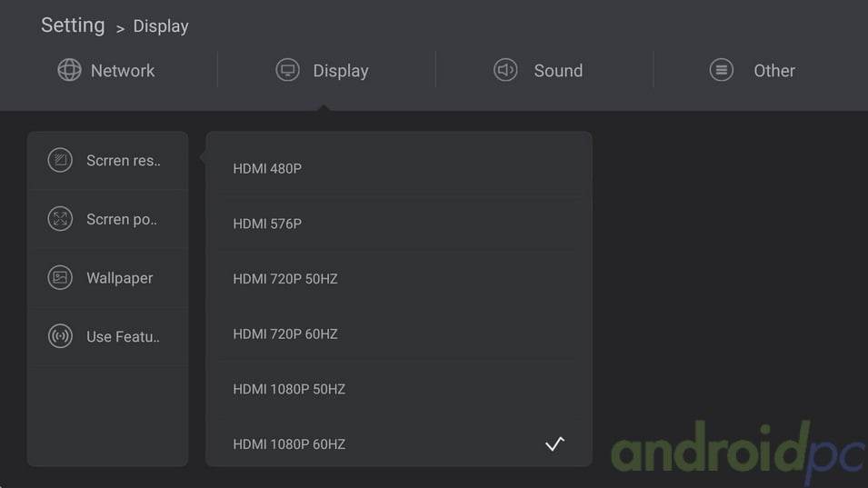Pick HDMI 1080P 50HZ option
Image resolution: width=868 pixels, height=488 pixels.
[399, 389]
